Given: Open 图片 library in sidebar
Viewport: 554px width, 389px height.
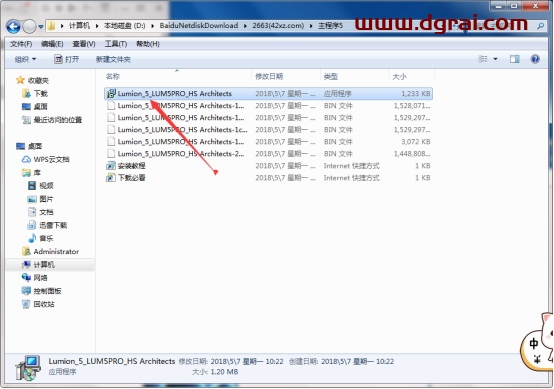Looking at the screenshot, I should point(40,199).
